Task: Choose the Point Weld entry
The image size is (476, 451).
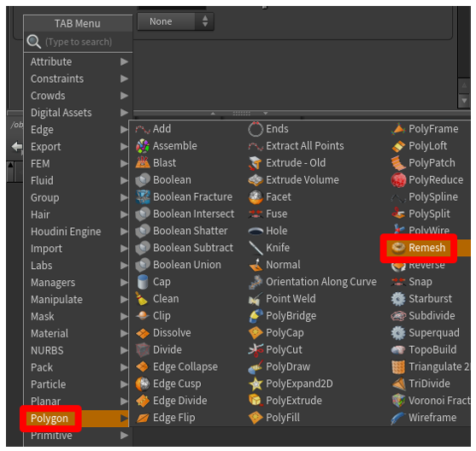Action: tap(291, 299)
